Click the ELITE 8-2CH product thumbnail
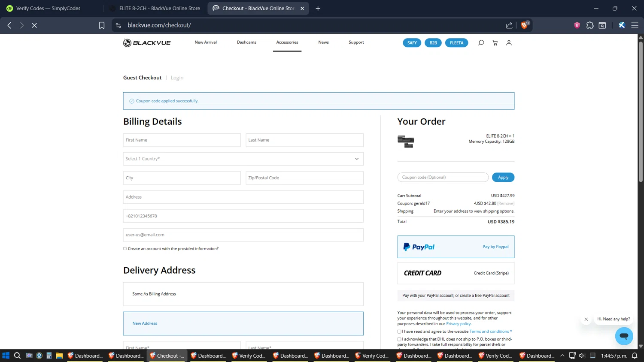644x362 pixels. (x=406, y=141)
